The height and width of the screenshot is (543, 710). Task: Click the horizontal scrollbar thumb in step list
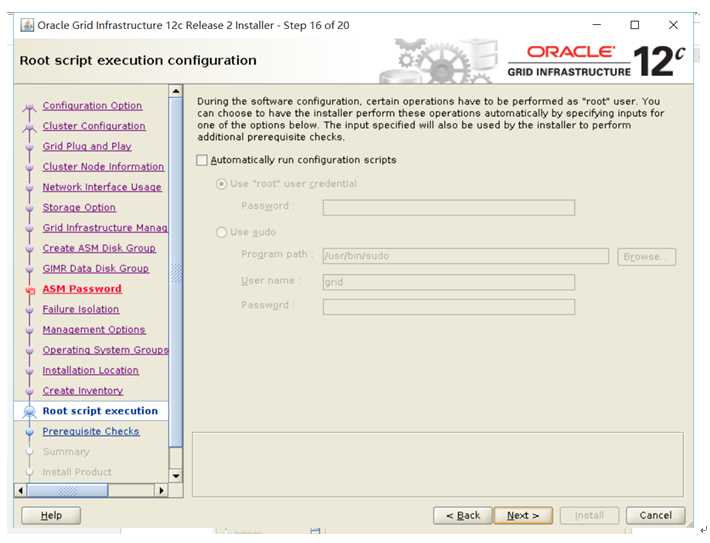[67, 490]
